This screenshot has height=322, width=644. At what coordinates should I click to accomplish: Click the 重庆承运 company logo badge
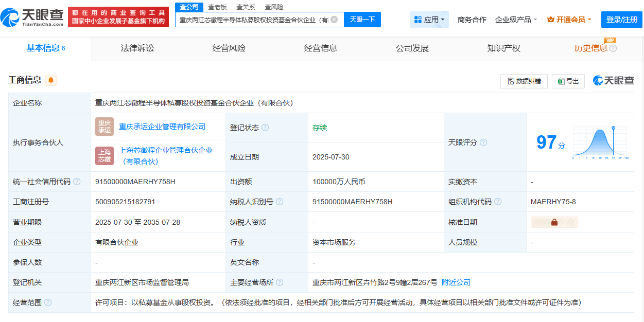point(105,127)
